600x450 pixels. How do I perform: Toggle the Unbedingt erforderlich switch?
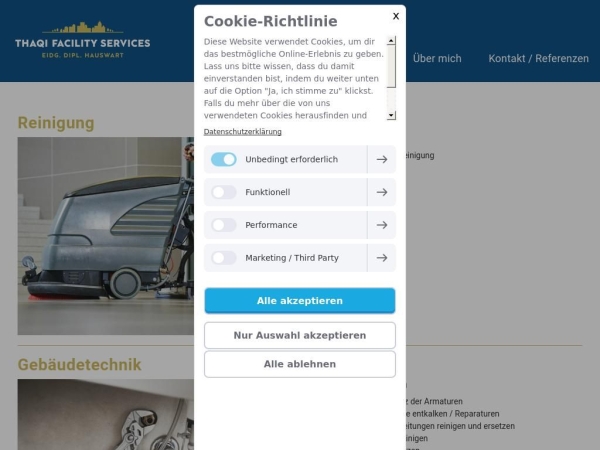pyautogui.click(x=223, y=159)
